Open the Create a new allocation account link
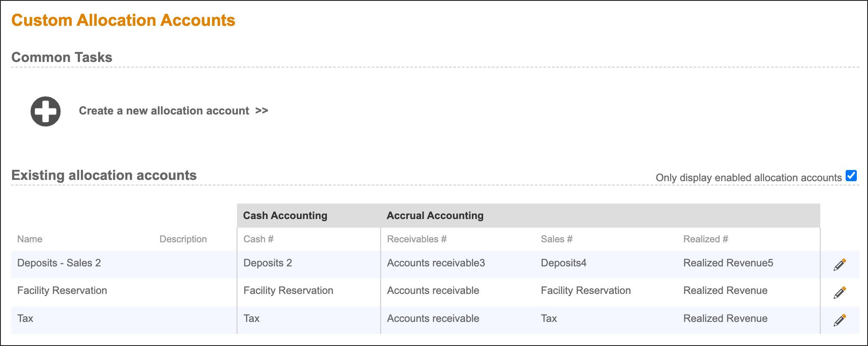This screenshot has height=346, width=868. [x=173, y=111]
